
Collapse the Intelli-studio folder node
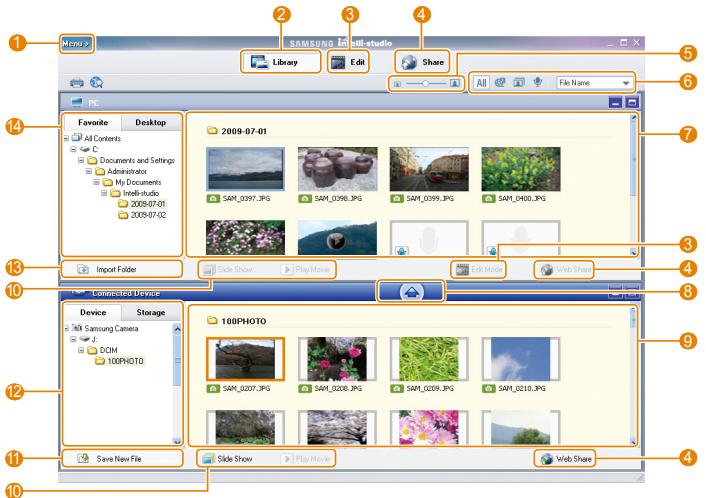(x=104, y=193)
